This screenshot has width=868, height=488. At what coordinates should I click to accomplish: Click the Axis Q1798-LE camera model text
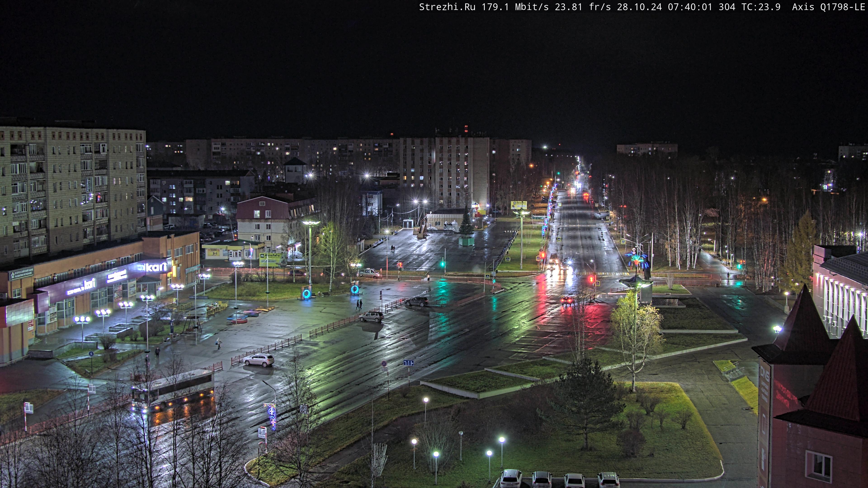tap(829, 7)
